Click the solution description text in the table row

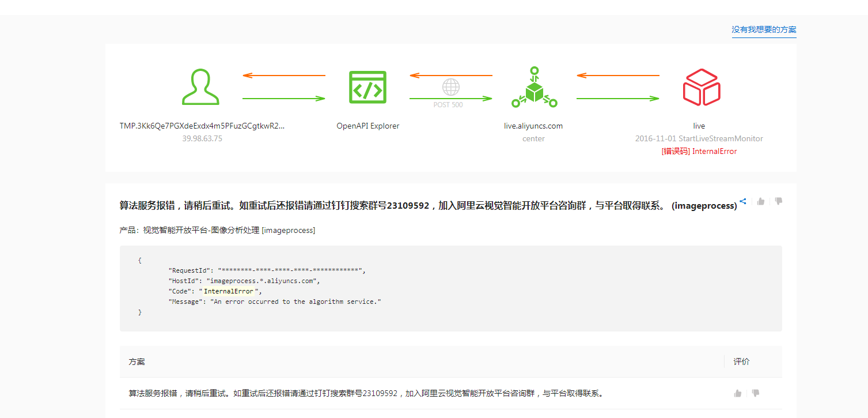click(366, 393)
